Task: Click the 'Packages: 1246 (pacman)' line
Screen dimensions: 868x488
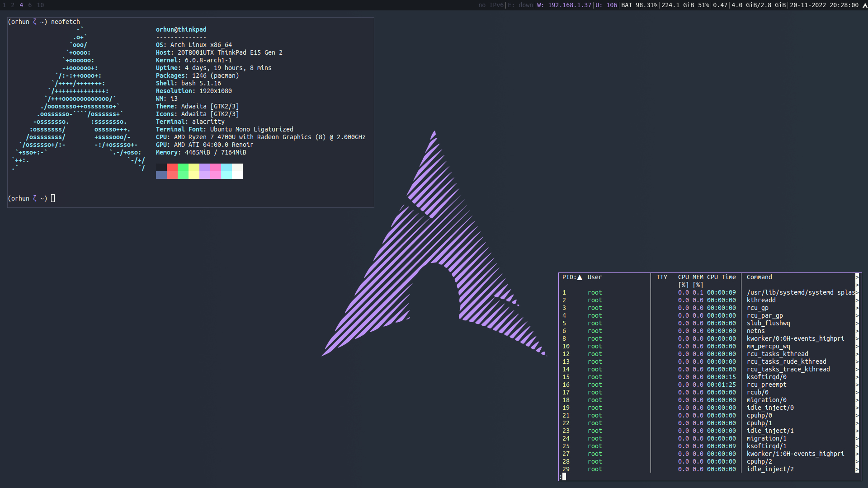Action: (198, 75)
